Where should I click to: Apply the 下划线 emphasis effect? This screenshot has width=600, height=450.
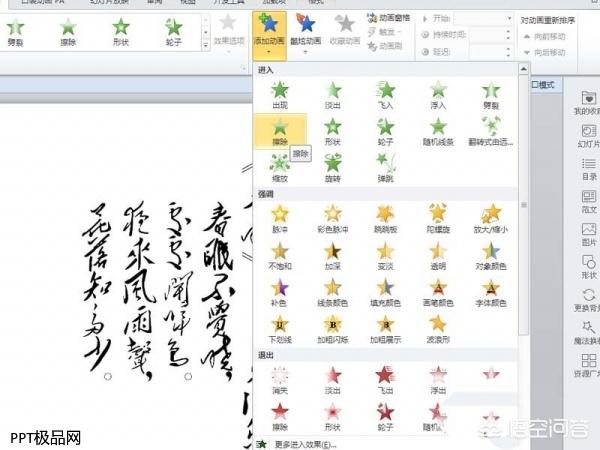pyautogui.click(x=280, y=329)
